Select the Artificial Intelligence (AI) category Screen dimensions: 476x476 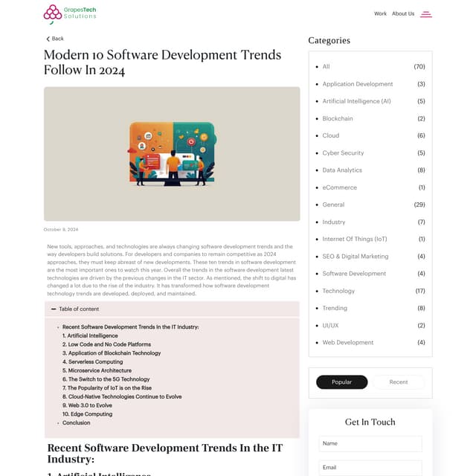pyautogui.click(x=356, y=101)
